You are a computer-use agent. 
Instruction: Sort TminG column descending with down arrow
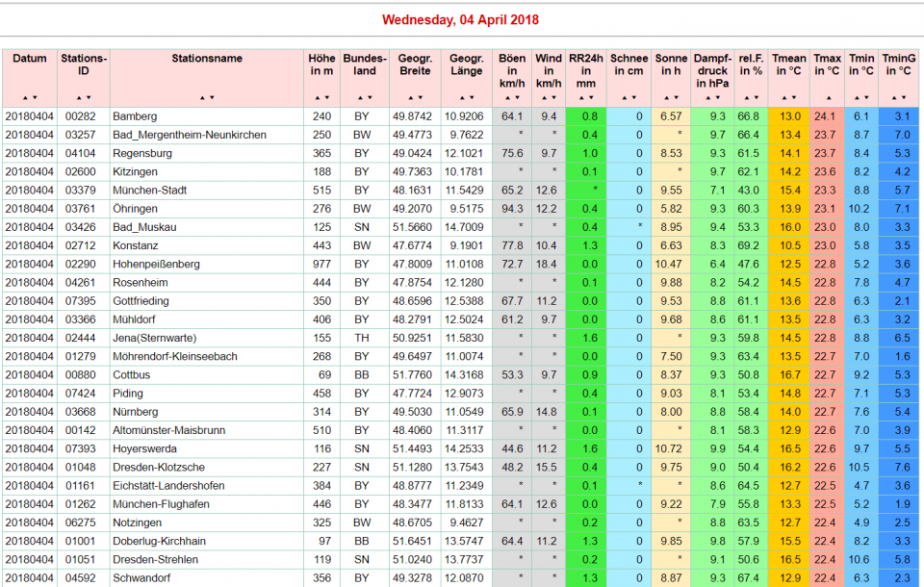[x=902, y=97]
